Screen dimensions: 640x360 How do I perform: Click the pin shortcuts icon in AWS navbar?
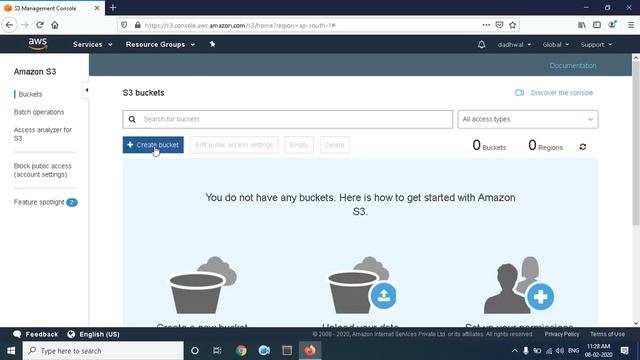point(212,44)
